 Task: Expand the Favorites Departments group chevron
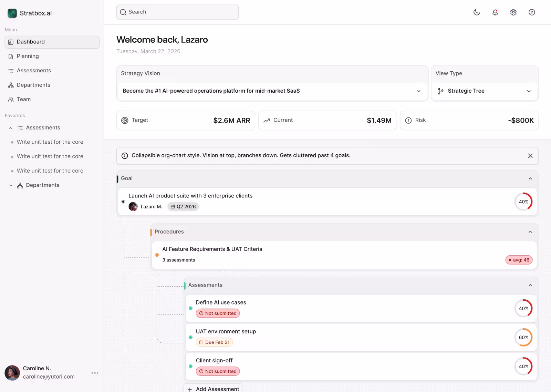(11, 185)
